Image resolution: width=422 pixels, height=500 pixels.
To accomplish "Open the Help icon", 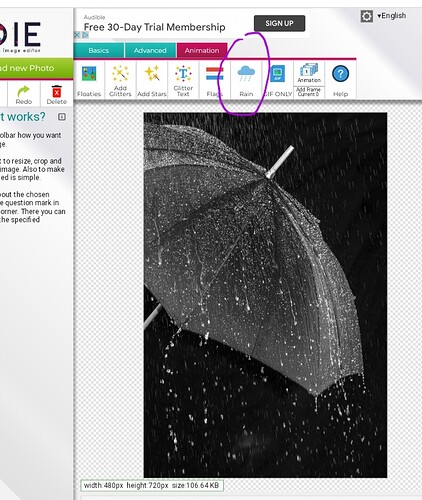I will click(340, 80).
